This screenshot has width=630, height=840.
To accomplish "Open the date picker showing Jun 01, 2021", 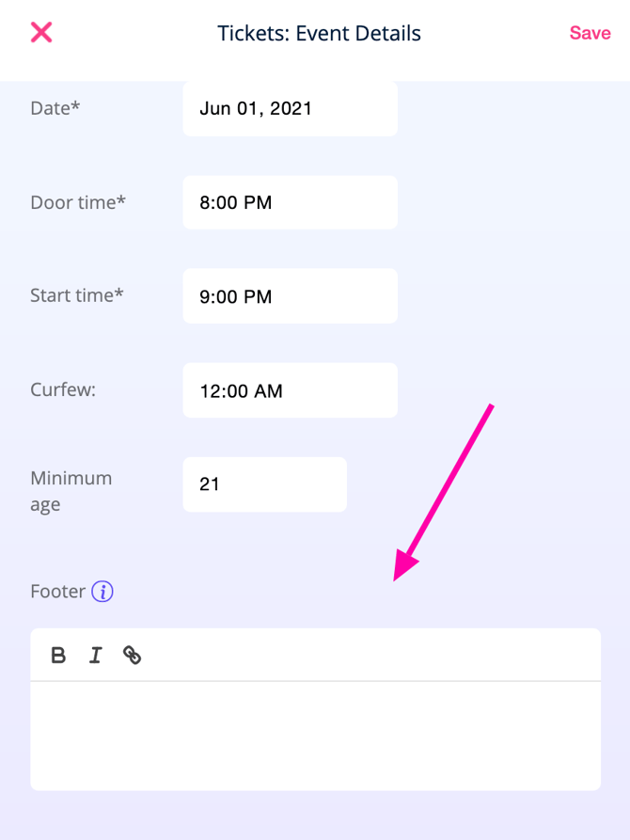I will (x=290, y=108).
